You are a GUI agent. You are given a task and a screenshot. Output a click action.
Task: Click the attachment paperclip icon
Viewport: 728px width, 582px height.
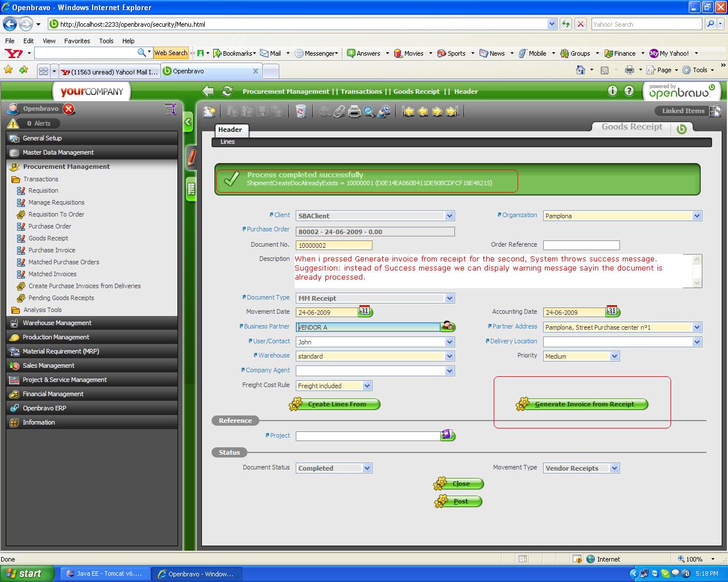coord(340,111)
